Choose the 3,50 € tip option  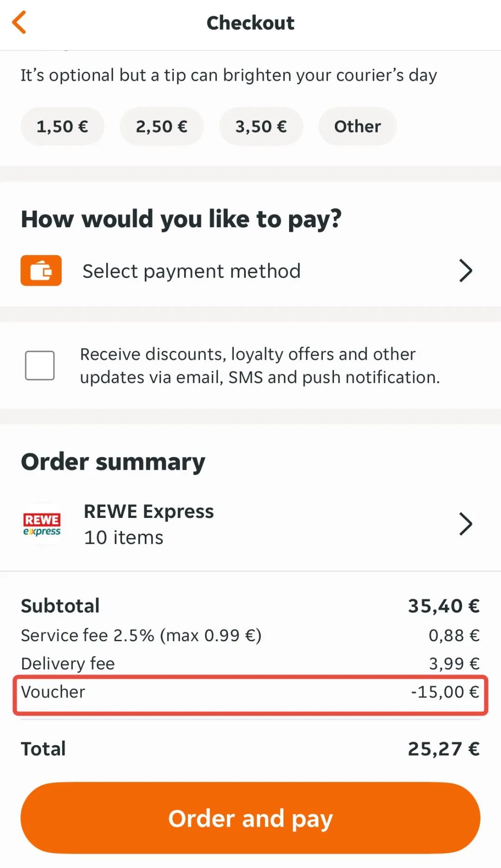[261, 126]
